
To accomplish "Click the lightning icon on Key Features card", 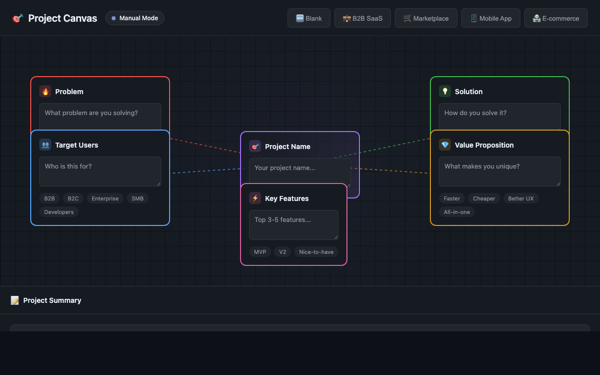I will pos(255,198).
